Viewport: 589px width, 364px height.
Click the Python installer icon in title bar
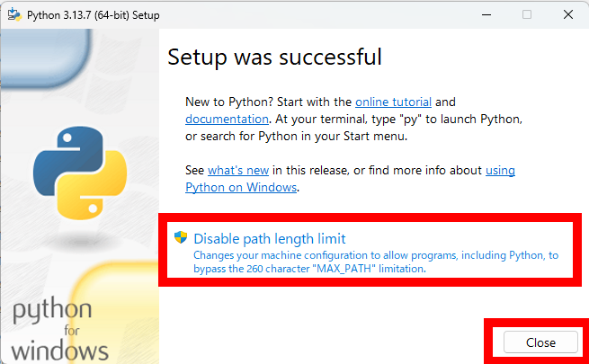coord(13,14)
